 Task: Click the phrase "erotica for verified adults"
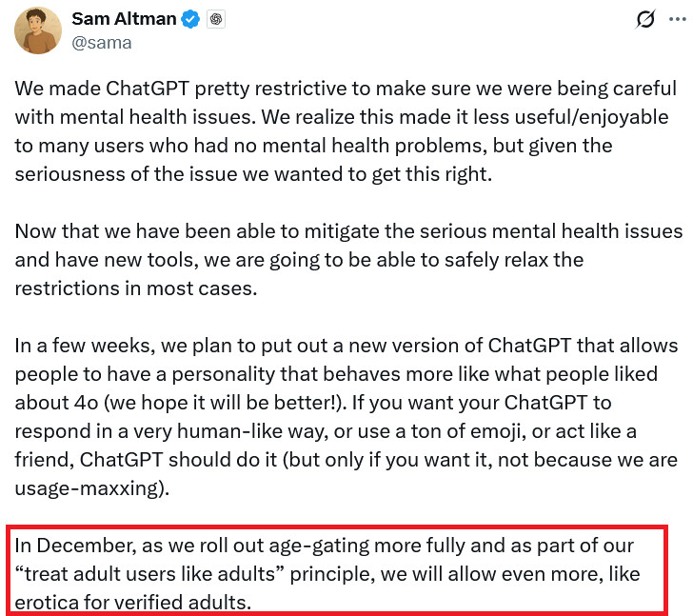[132, 603]
